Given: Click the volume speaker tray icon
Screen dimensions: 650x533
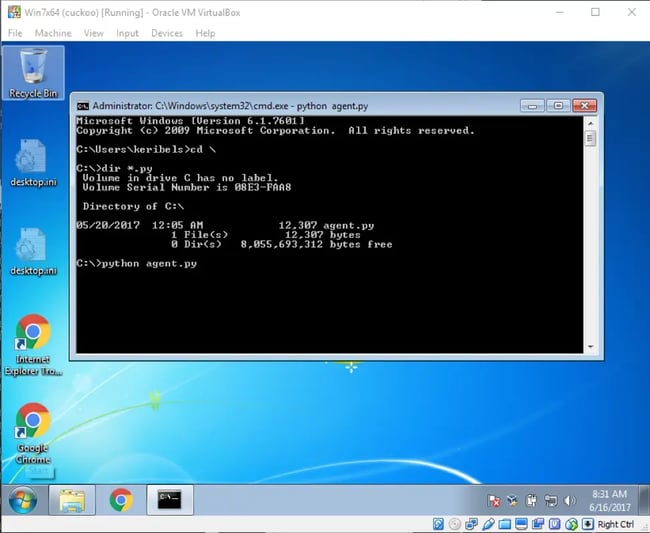Looking at the screenshot, I should [569, 500].
